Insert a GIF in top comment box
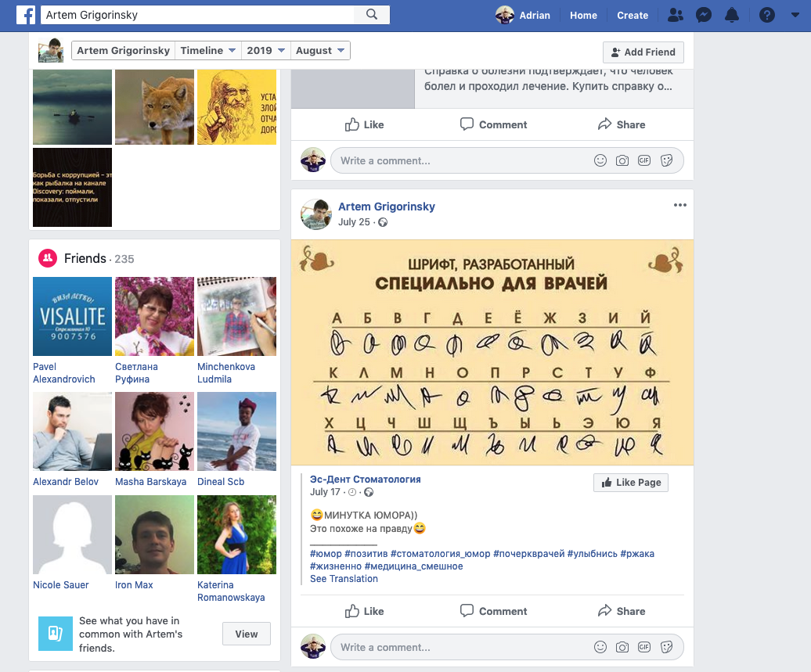 644,160
